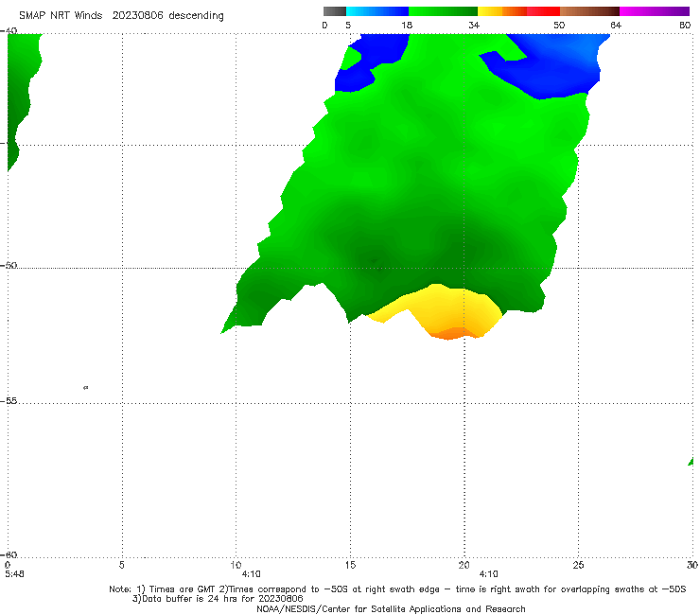Click the small green triangle at the right map edge
Viewport: 700px width, 615px height.
point(691,462)
